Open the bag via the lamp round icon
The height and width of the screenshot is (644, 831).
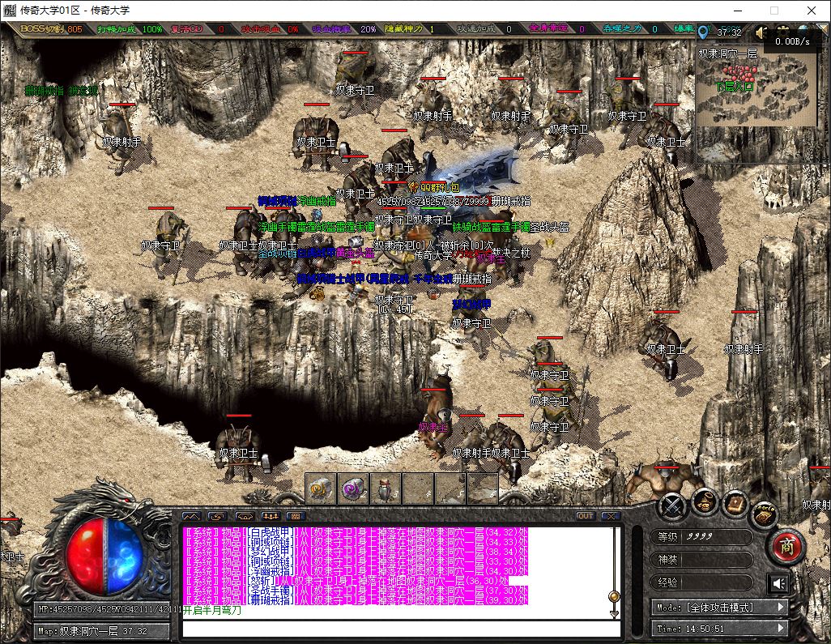pyautogui.click(x=705, y=501)
